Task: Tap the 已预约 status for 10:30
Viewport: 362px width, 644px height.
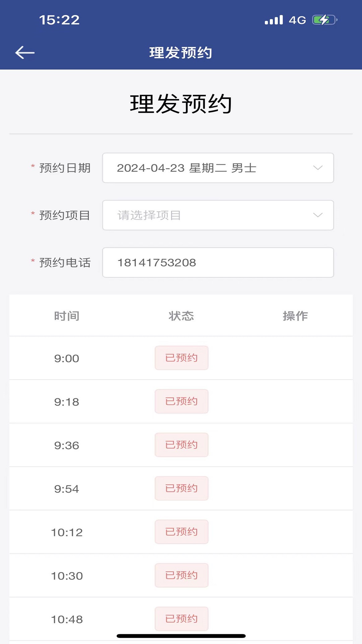Action: tap(181, 576)
